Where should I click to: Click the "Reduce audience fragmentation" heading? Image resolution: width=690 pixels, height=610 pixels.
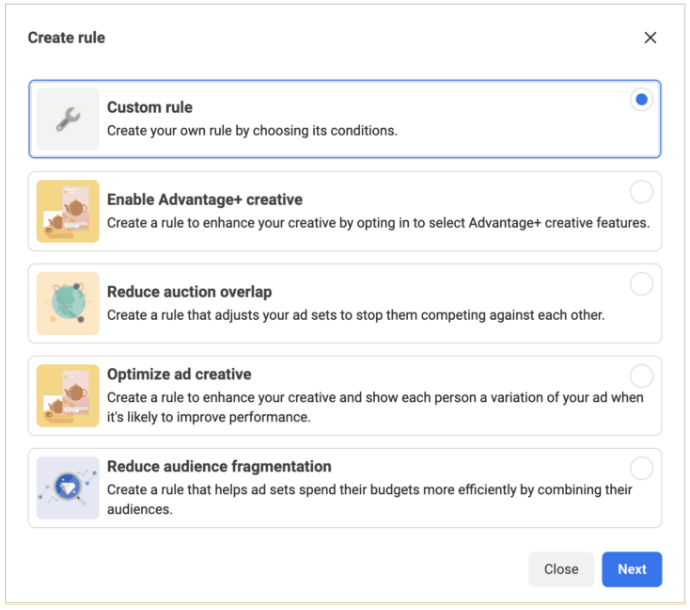(x=219, y=466)
